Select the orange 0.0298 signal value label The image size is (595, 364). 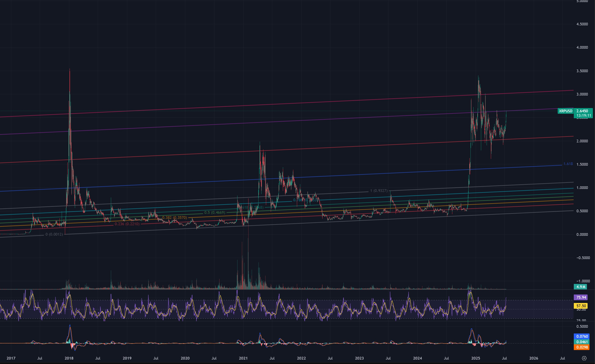[x=582, y=347]
